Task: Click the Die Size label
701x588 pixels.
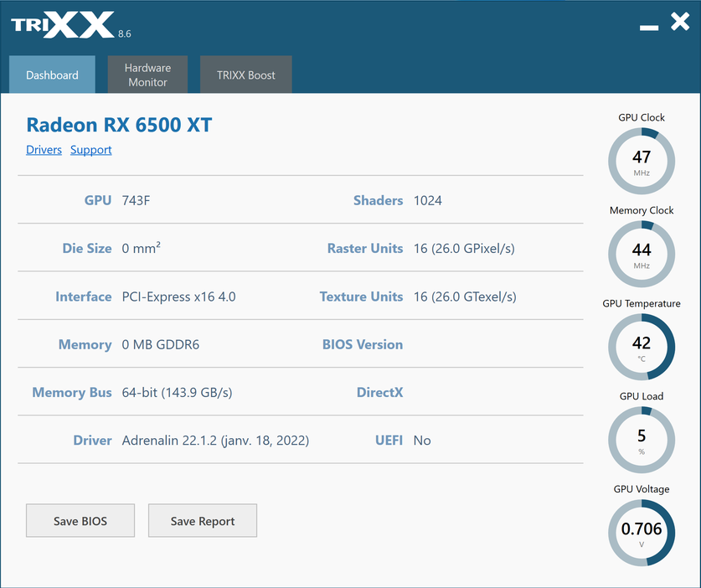Action: (x=87, y=249)
